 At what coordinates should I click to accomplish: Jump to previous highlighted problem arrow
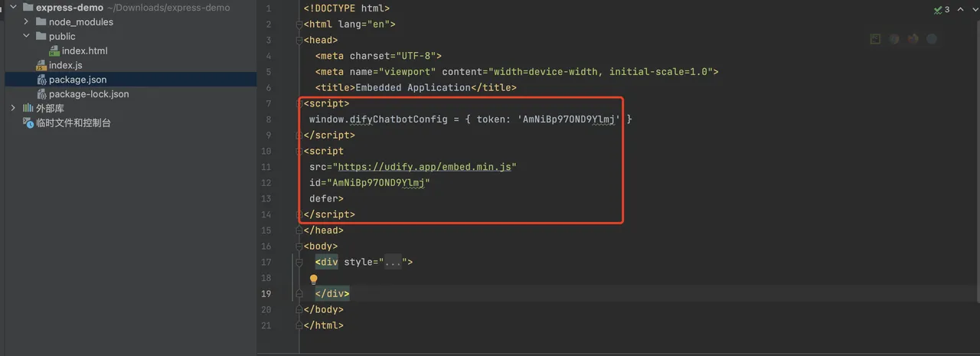coord(959,9)
